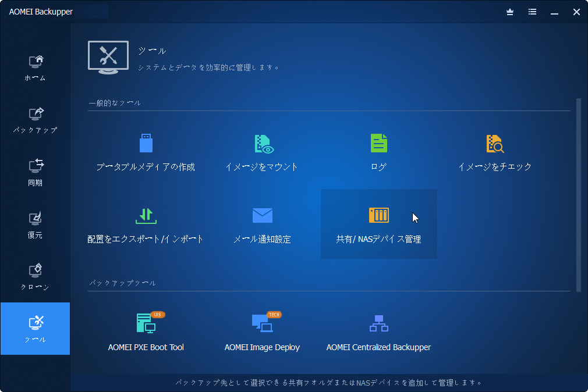This screenshot has height=392, width=588.
Task: Launch the イメージをチェック magnifier icon
Action: click(x=495, y=144)
